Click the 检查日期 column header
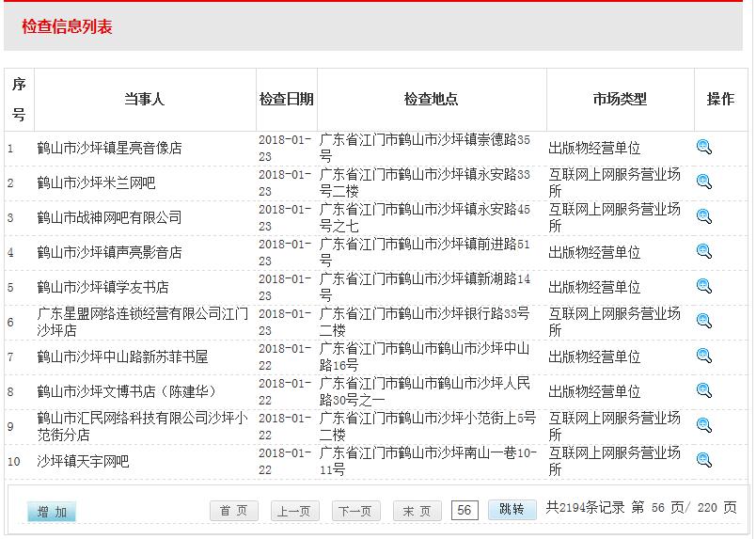This screenshot has height=539, width=756. click(x=287, y=99)
